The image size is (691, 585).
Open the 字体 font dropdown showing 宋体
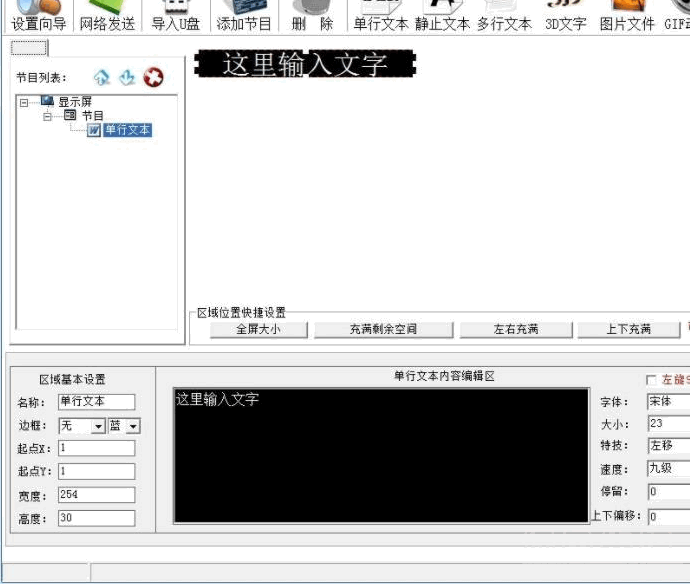pos(669,401)
